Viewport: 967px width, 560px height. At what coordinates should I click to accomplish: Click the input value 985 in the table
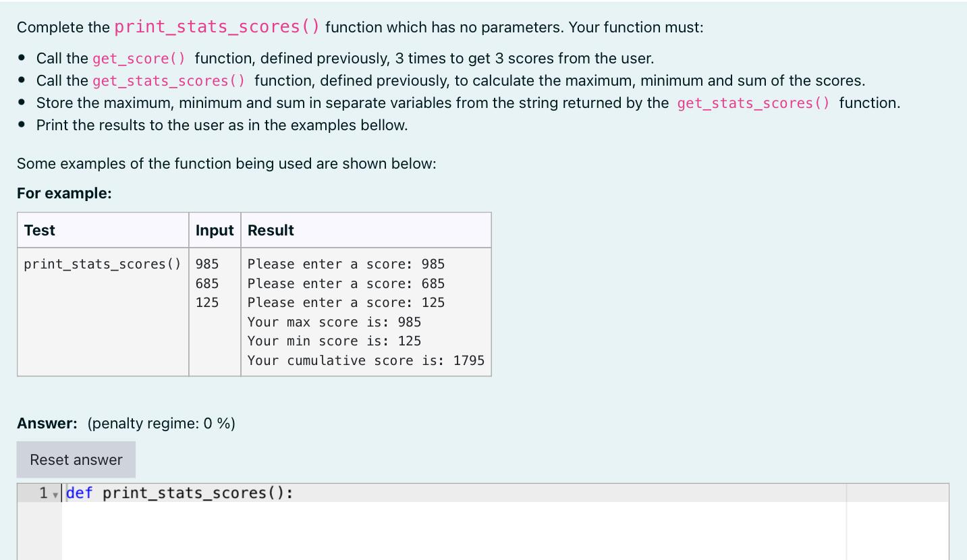206,264
